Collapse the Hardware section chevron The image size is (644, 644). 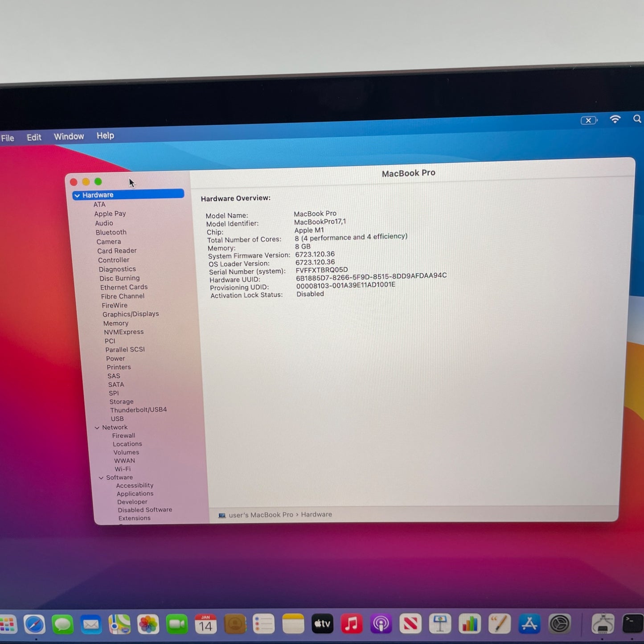click(77, 195)
